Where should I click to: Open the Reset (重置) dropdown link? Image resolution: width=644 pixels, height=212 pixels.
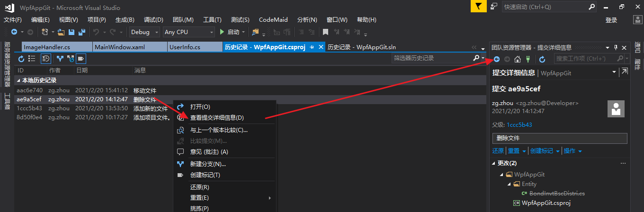517,151
